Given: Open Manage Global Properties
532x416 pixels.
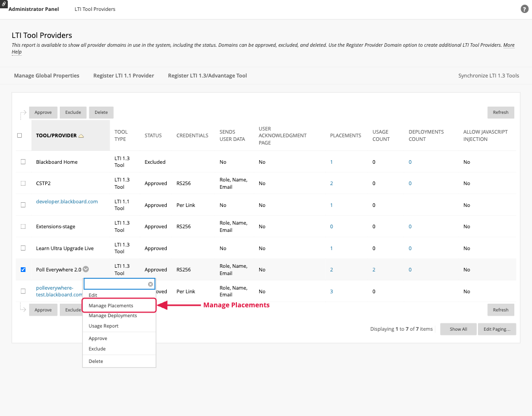Looking at the screenshot, I should 46,76.
